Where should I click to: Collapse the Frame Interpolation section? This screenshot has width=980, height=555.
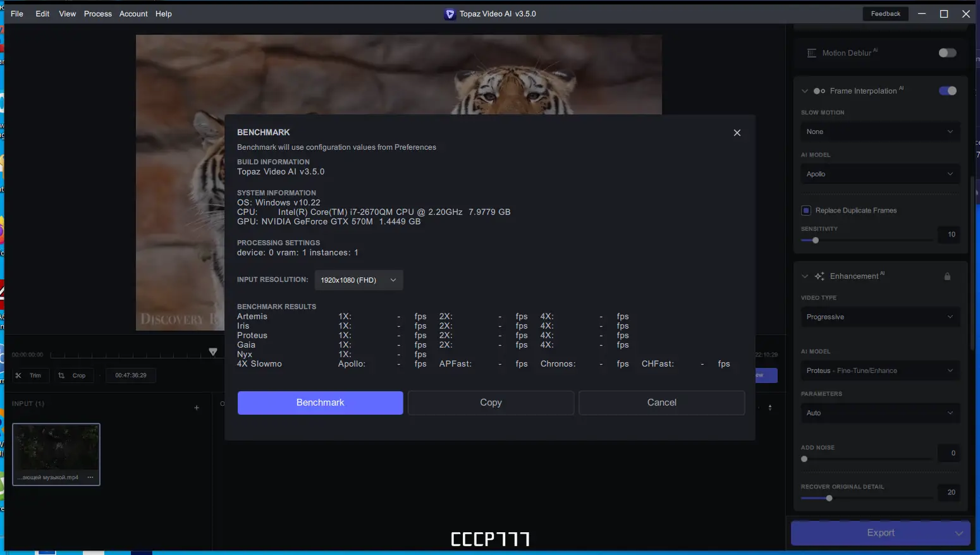point(805,91)
